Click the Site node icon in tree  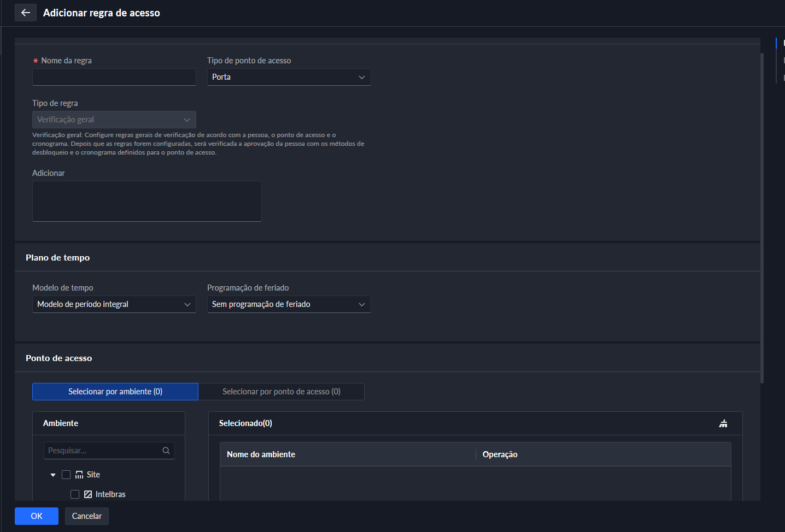pos(79,475)
